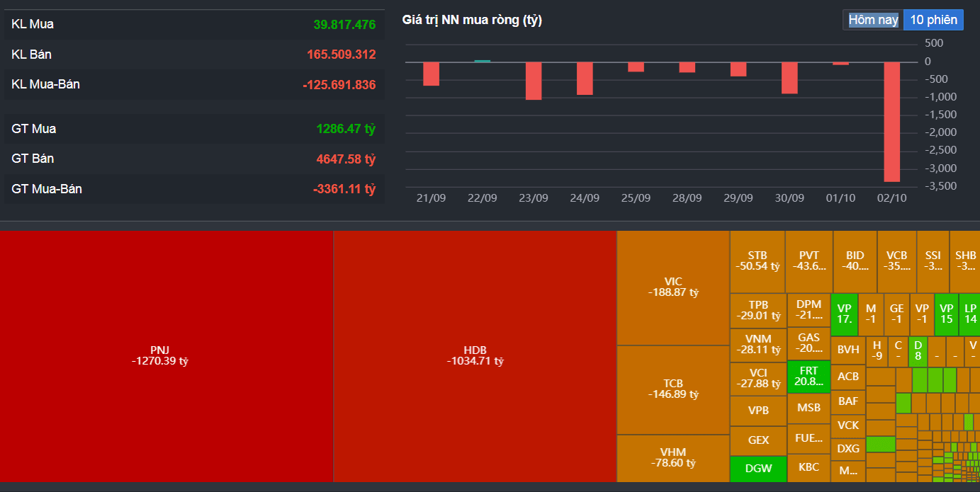The image size is (980, 492).
Task: Click the VPB treemap tile
Action: coord(758,411)
